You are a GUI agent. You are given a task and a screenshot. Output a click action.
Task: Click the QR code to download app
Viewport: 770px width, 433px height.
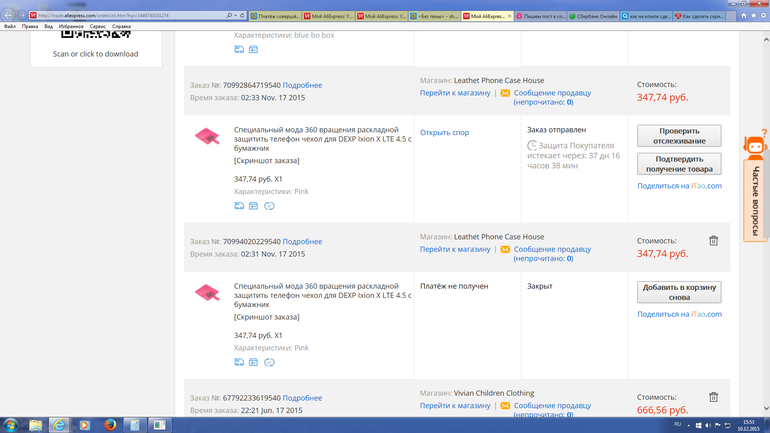95,35
